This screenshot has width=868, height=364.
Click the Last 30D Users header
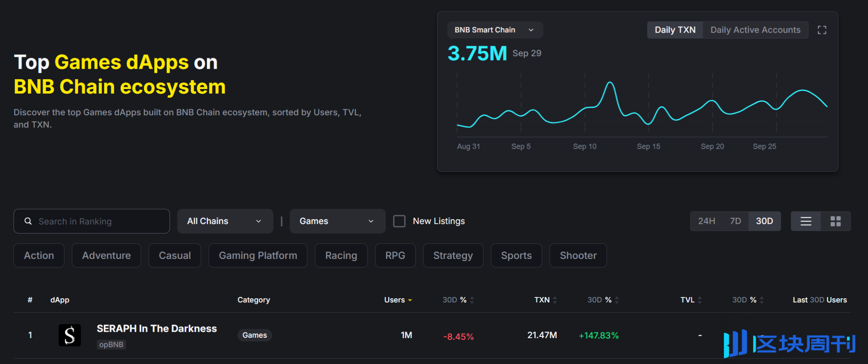pos(820,300)
